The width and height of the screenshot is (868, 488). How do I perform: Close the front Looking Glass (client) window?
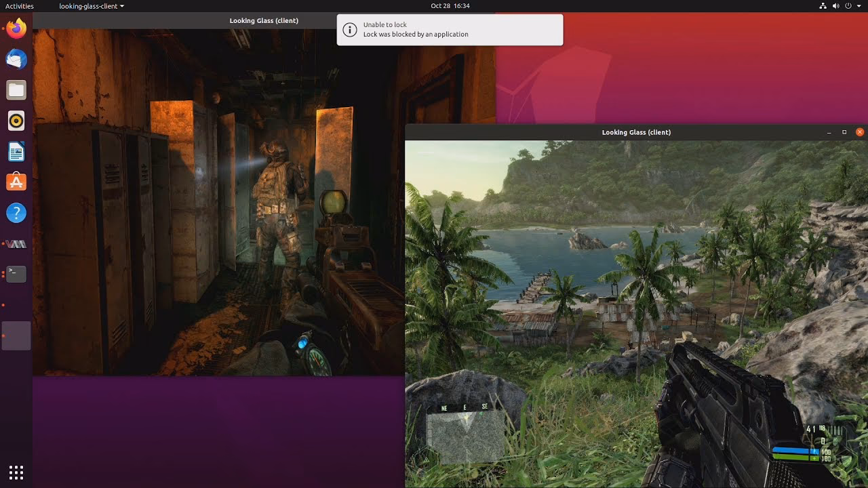click(860, 132)
